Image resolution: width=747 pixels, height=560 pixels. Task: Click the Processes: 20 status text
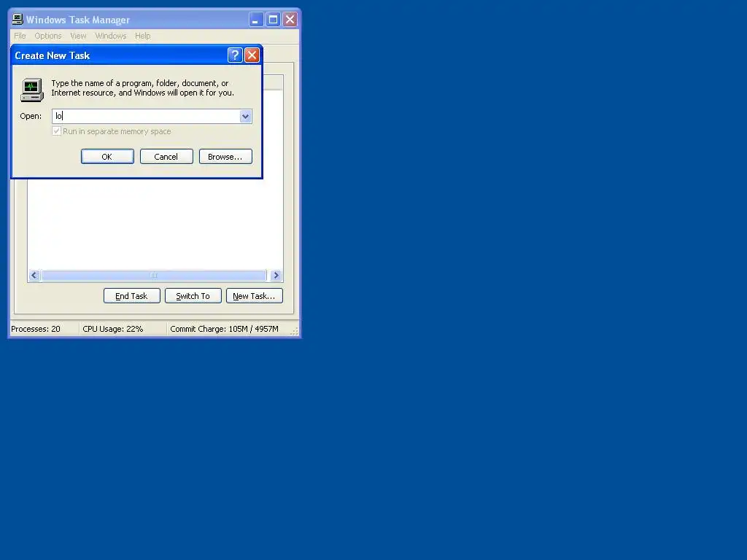(x=36, y=329)
